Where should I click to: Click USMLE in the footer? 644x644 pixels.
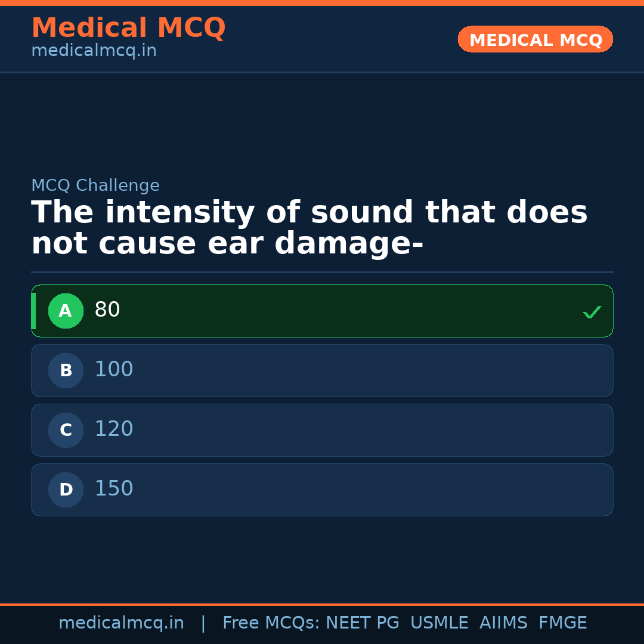pyautogui.click(x=439, y=623)
